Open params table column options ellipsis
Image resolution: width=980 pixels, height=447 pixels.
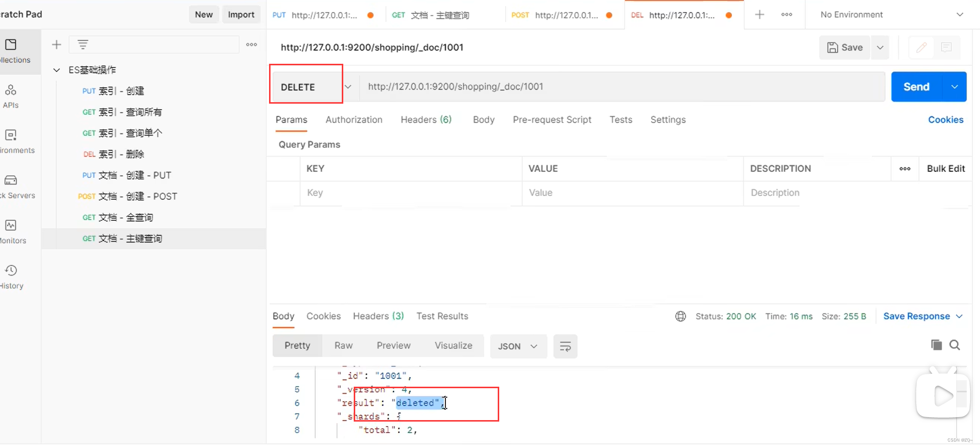905,169
